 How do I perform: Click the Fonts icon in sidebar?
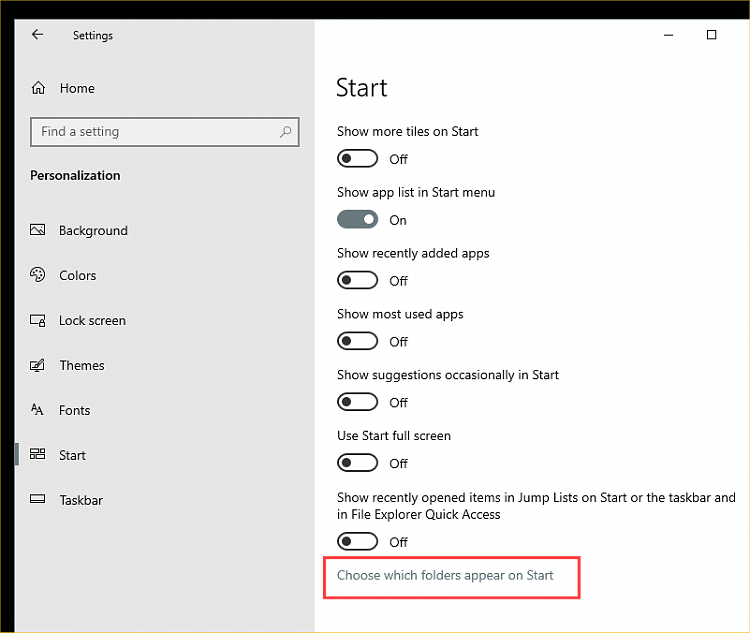tap(38, 410)
